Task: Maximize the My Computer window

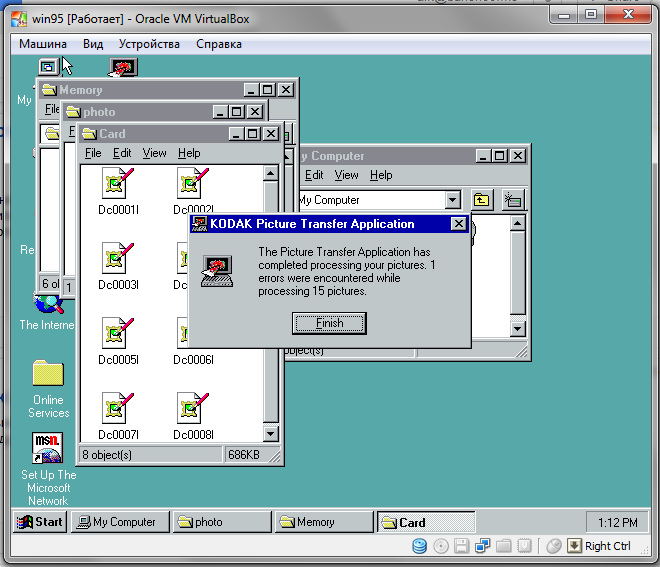Action: coord(500,156)
